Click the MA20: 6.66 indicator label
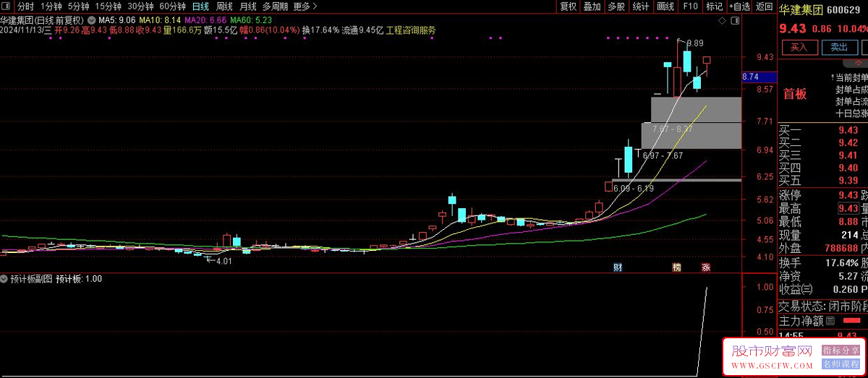Viewport: 868px width, 378px height. point(206,21)
